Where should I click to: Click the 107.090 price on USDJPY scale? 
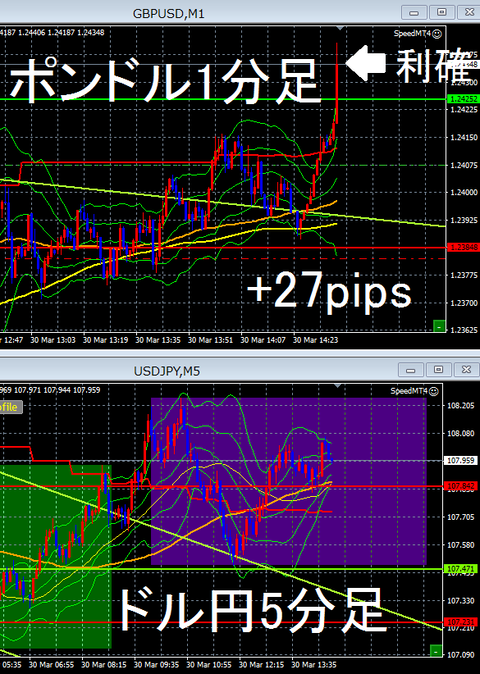point(461,655)
